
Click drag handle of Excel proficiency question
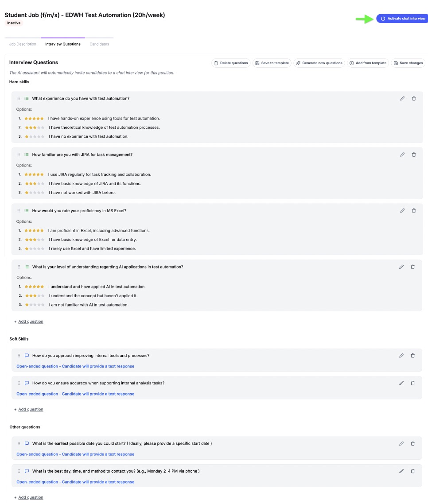click(19, 210)
